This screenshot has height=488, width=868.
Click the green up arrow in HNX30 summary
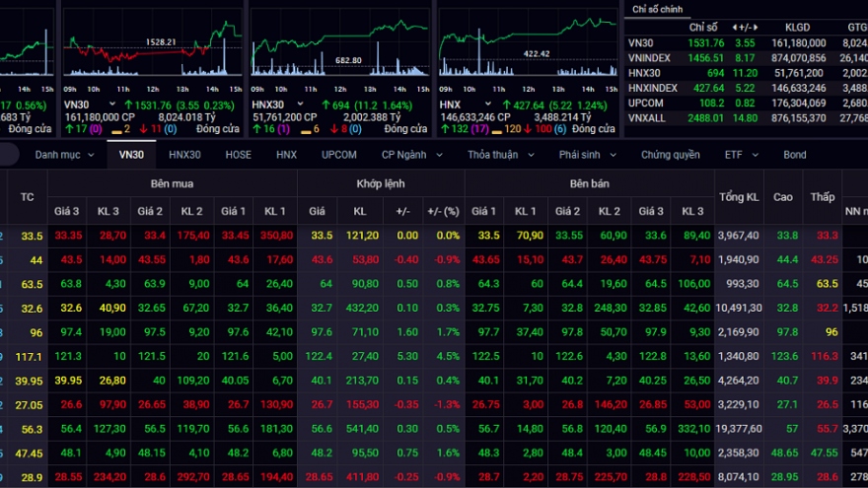coord(325,103)
